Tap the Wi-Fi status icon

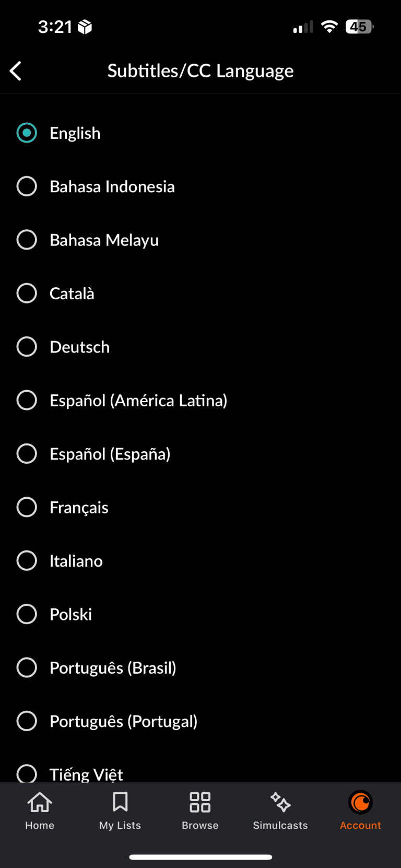tap(329, 27)
